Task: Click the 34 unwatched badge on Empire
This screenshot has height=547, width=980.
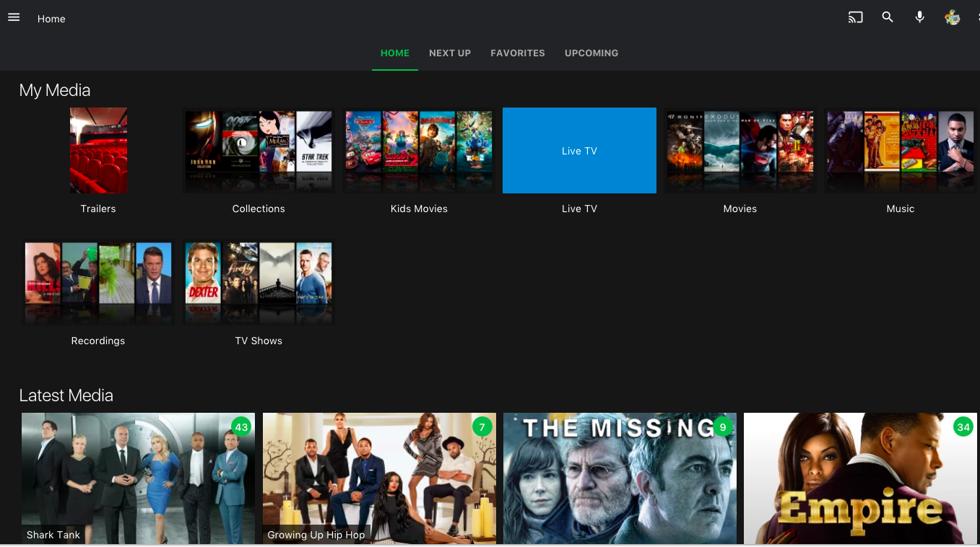Action: tap(963, 427)
